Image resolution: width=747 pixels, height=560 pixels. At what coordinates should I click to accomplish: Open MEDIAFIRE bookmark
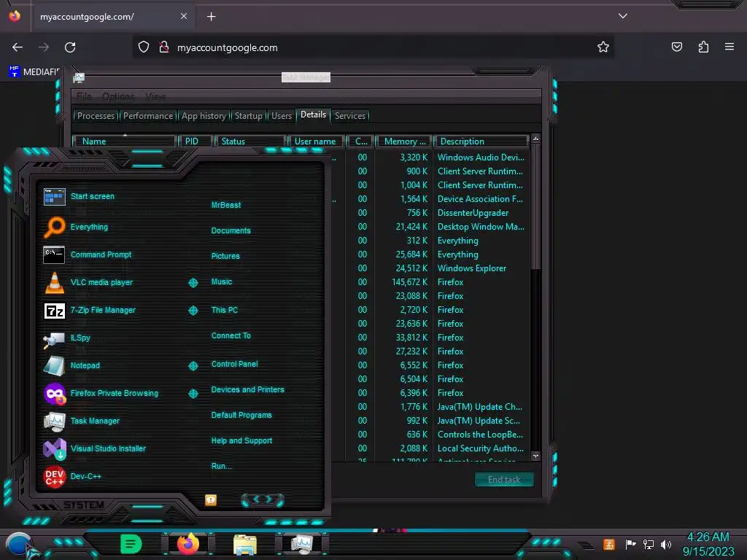click(x=34, y=72)
